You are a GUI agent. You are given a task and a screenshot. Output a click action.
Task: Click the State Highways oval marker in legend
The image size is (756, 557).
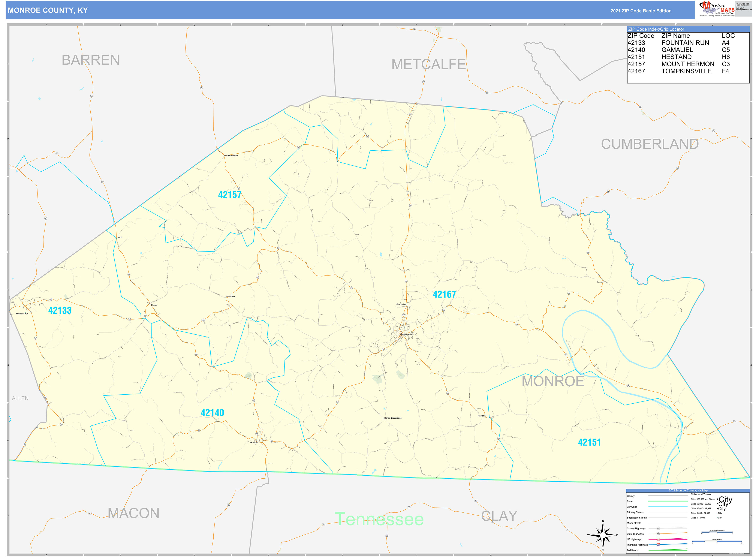[659, 534]
